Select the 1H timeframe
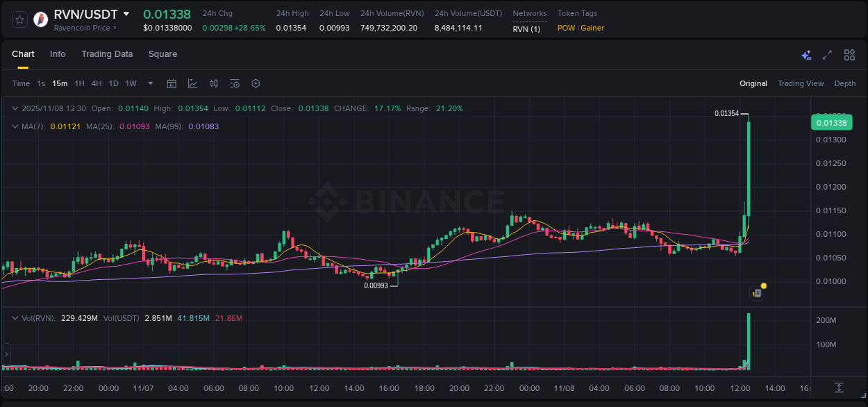 point(78,83)
